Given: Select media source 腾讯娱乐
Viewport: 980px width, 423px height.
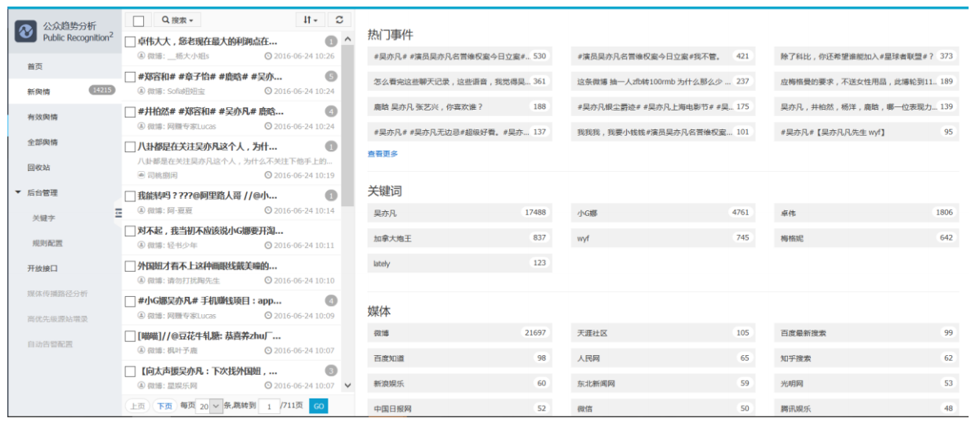Looking at the screenshot, I should click(x=866, y=408).
